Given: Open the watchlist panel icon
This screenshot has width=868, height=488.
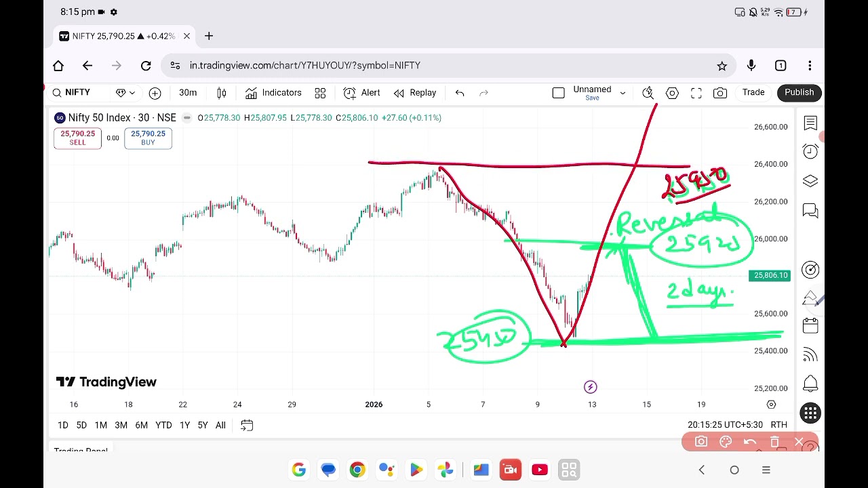Looking at the screenshot, I should tap(810, 123).
